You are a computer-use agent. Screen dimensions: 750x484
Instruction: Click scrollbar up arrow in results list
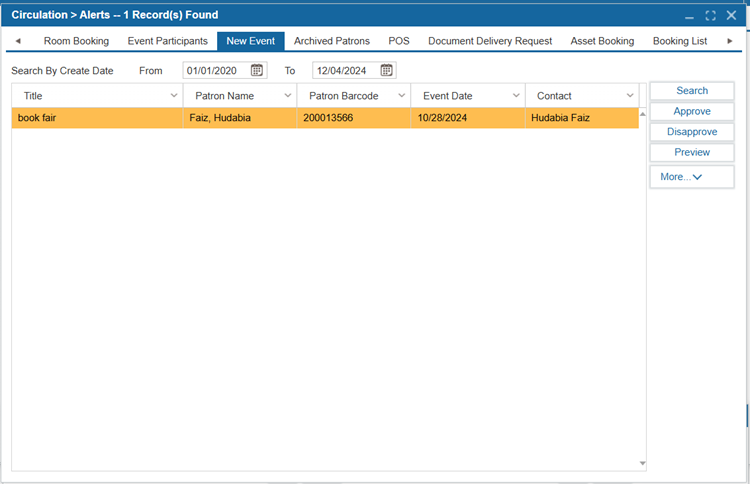point(642,114)
